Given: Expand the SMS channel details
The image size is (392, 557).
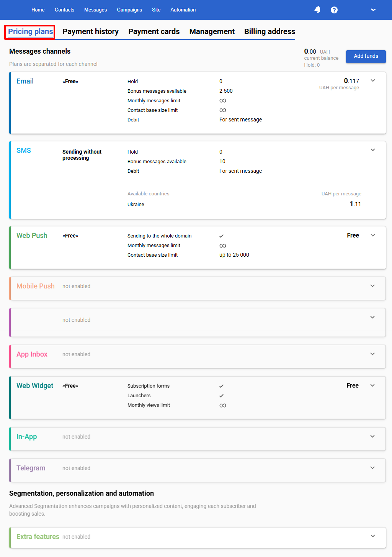Looking at the screenshot, I should [372, 150].
